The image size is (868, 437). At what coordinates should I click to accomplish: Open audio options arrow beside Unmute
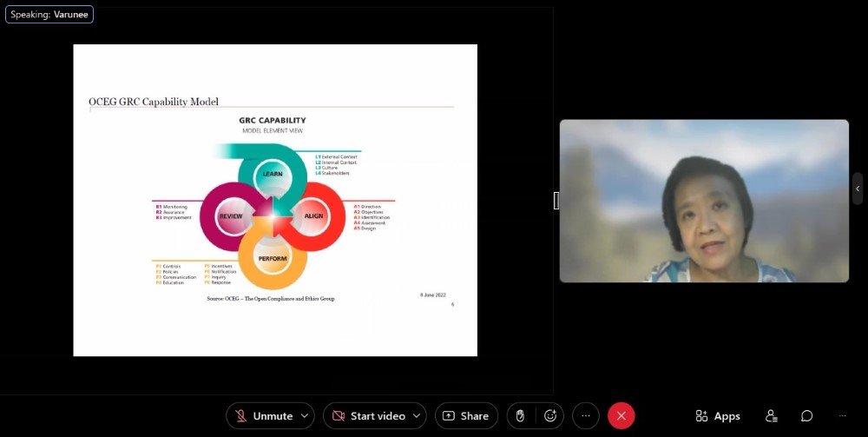305,416
